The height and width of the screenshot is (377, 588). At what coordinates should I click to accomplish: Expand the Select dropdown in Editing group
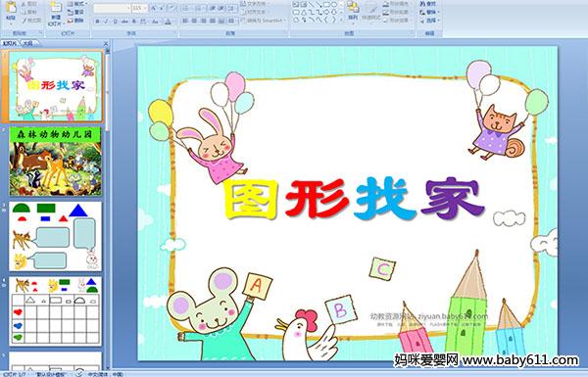(x=430, y=21)
